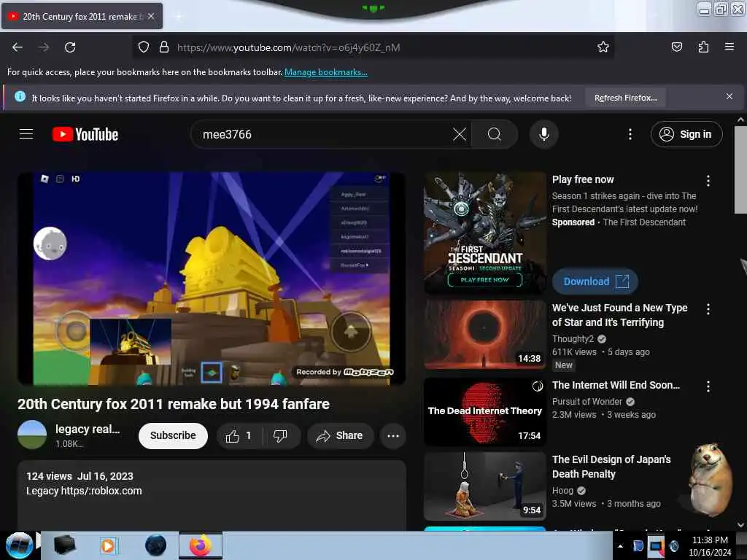Image resolution: width=747 pixels, height=560 pixels.
Task: Expand the video description box
Action: [212, 495]
